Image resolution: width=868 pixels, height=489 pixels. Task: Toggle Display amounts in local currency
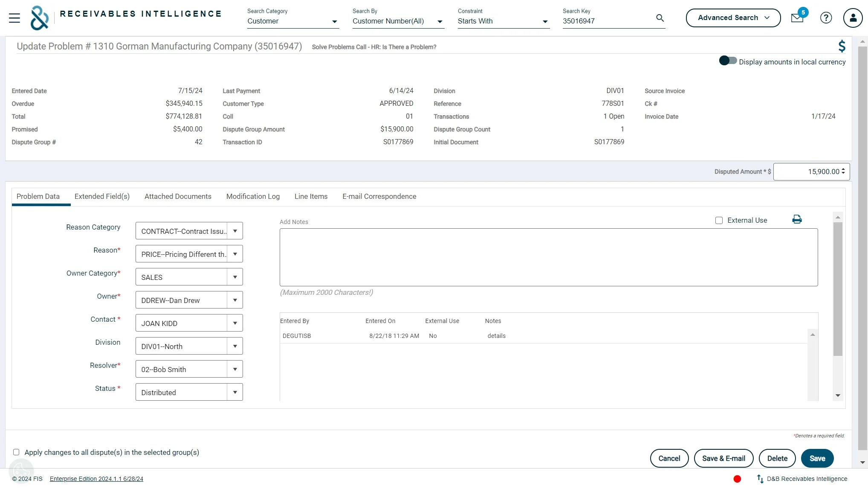pos(728,61)
